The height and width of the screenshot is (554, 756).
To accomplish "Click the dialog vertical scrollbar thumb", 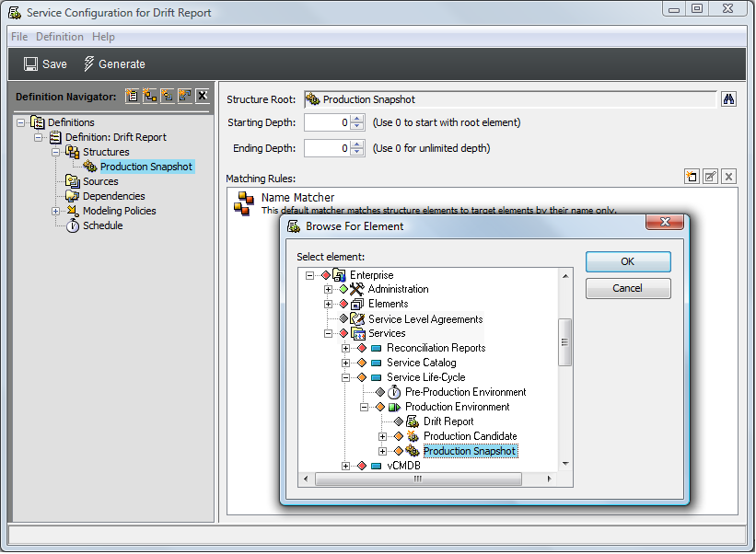I will 565,342.
